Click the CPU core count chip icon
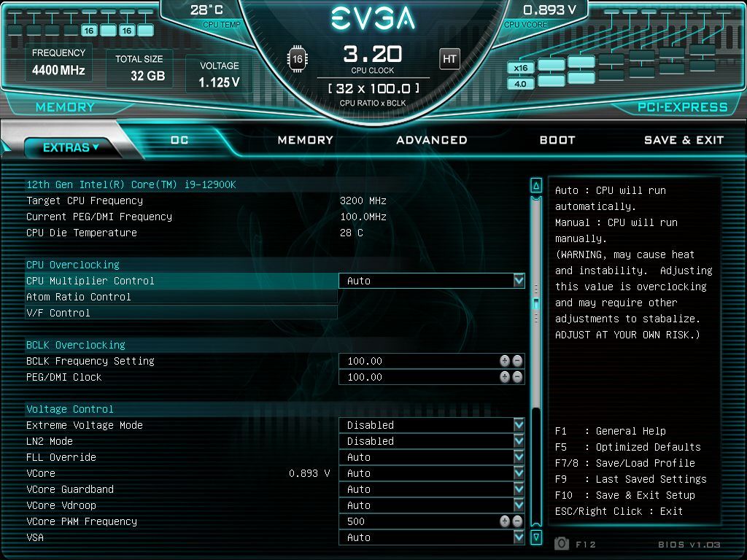 point(298,59)
